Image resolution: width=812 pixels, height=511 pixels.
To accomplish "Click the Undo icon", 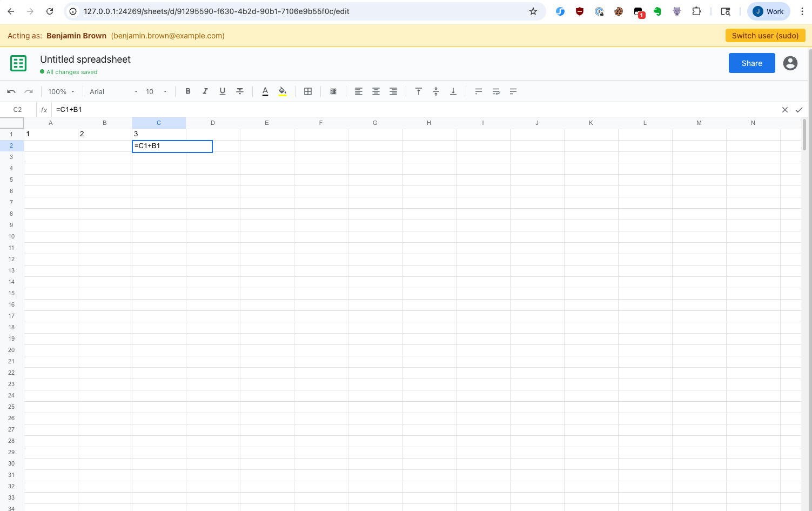I will 11,91.
